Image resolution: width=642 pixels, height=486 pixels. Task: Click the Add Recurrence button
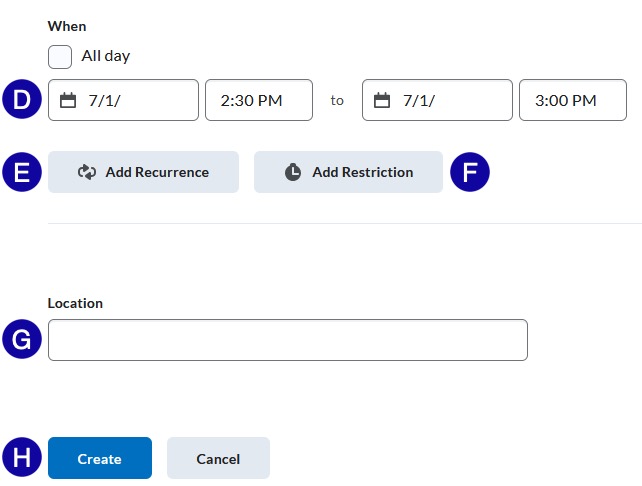(x=143, y=172)
